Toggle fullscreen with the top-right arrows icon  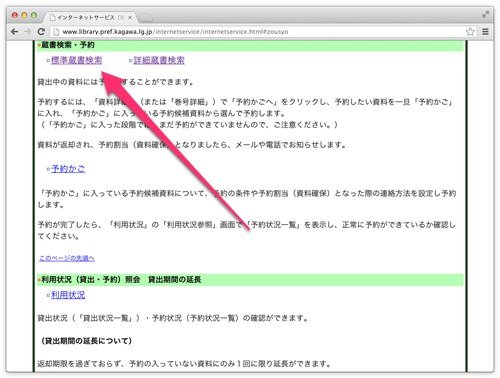pos(486,14)
